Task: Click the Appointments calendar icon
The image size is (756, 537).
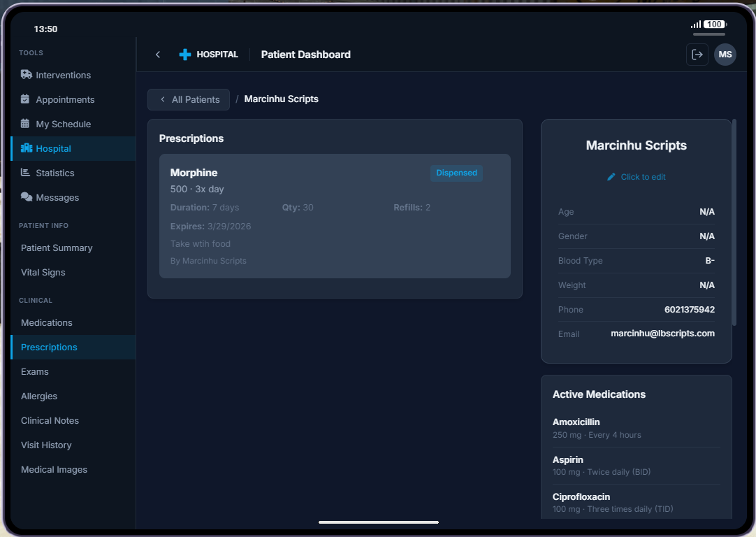Action: pos(26,99)
